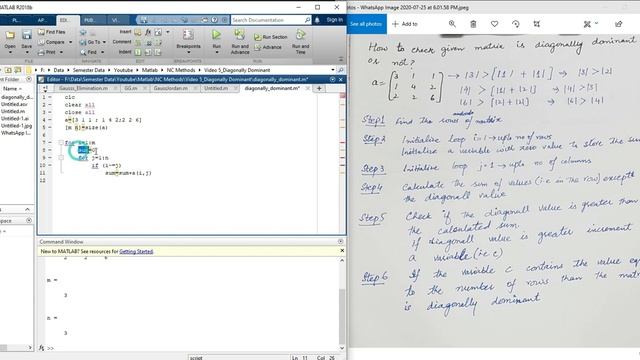The width and height of the screenshot is (640, 360).
Task: Click Run and Advance
Action: (240, 42)
